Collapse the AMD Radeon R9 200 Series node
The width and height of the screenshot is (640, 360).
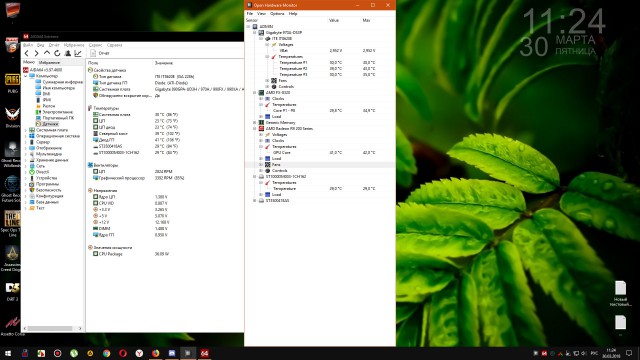pyautogui.click(x=255, y=129)
